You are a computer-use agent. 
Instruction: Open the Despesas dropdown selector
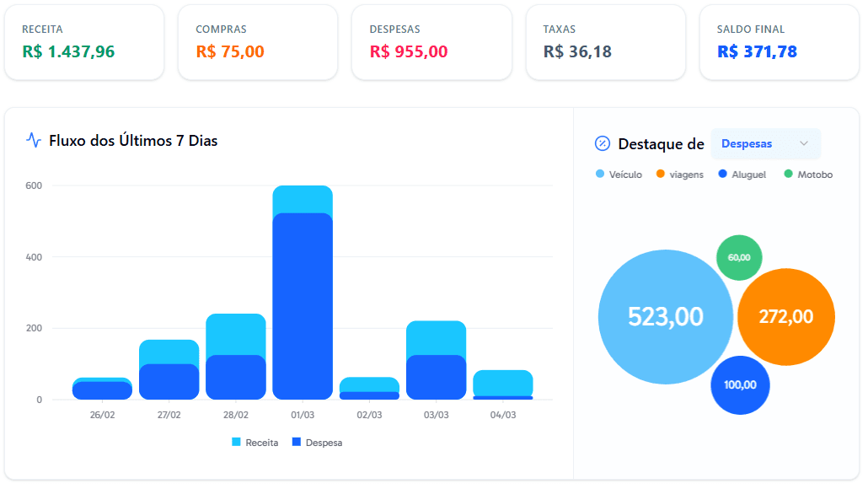765,144
